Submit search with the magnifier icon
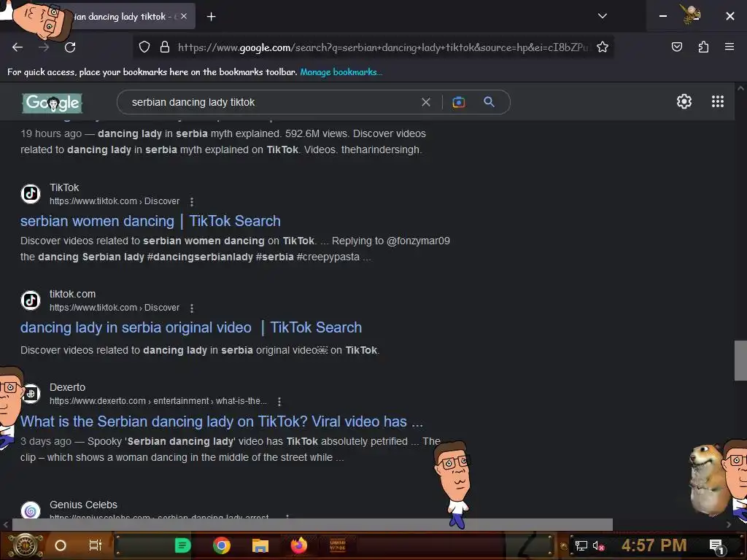This screenshot has width=747, height=560. 489,101
